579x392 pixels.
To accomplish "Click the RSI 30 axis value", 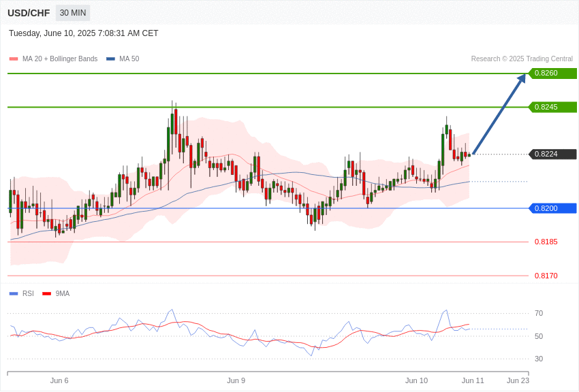I will pos(539,359).
